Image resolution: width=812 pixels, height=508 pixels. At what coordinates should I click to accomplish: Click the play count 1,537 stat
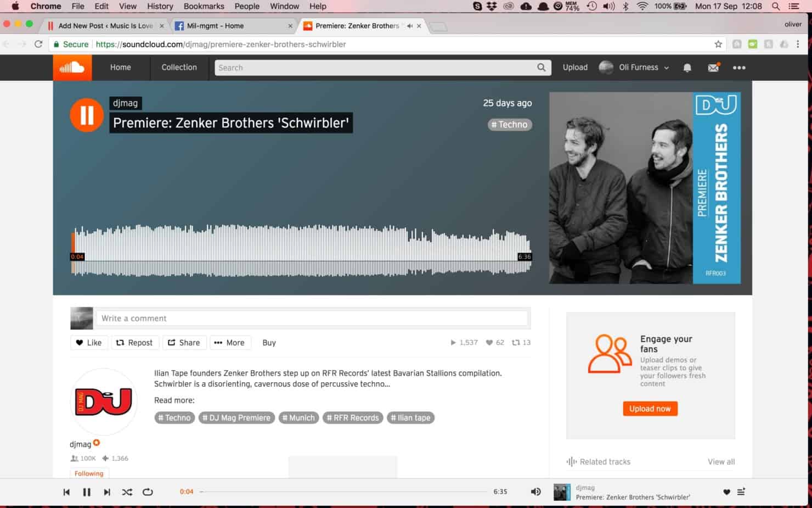coord(464,342)
